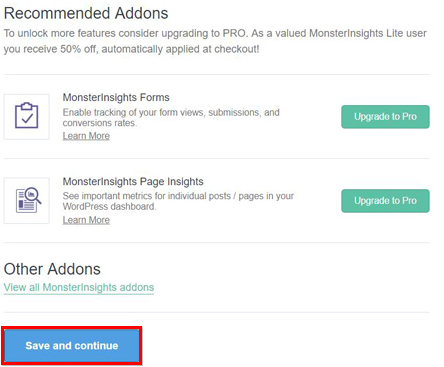Click the upgrading to PRO intro sentence
The width and height of the screenshot is (444, 367).
click(215, 33)
